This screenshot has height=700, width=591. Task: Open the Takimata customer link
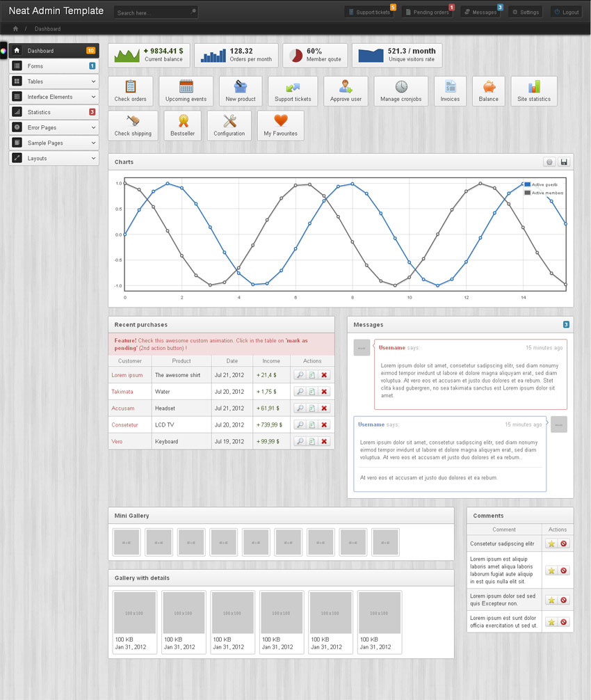[122, 392]
